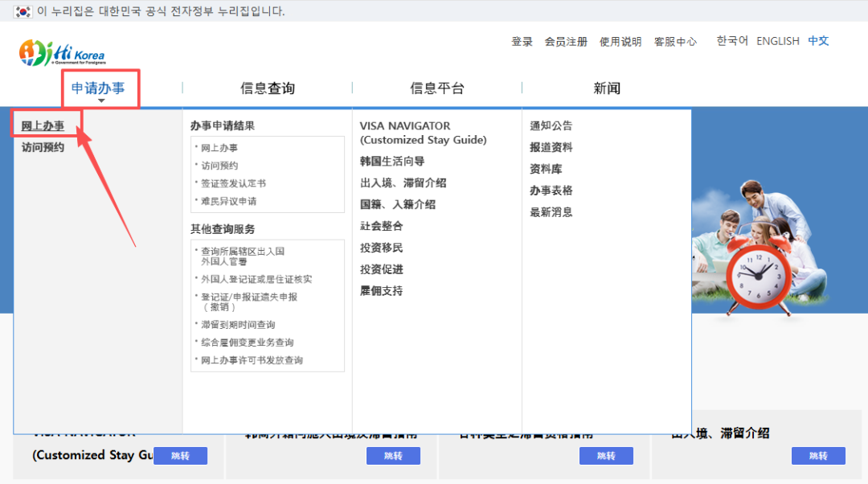Click the Korean flag icon
The width and height of the screenshot is (868, 484).
coord(23,11)
